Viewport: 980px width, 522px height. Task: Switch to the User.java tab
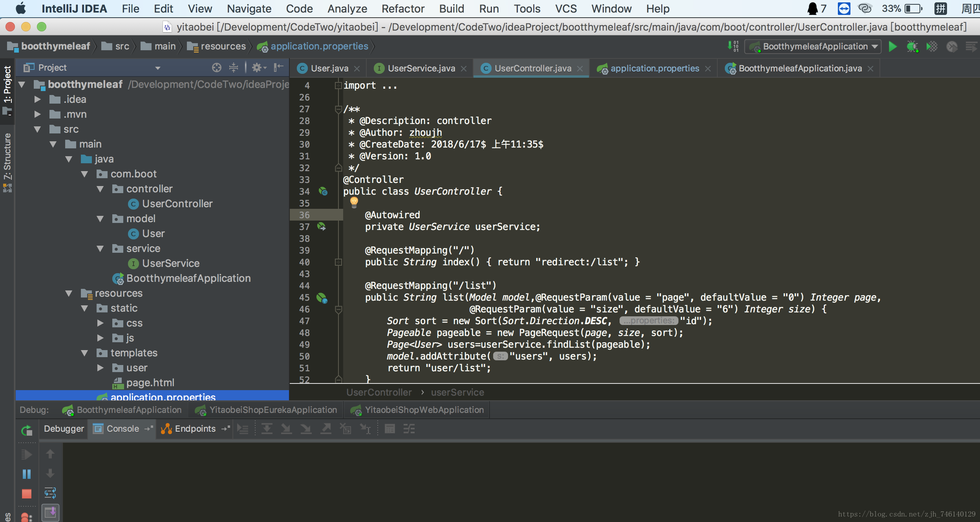[x=329, y=68]
